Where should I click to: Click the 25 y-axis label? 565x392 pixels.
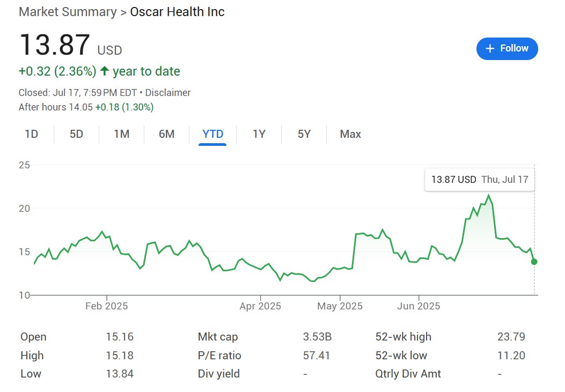point(24,165)
